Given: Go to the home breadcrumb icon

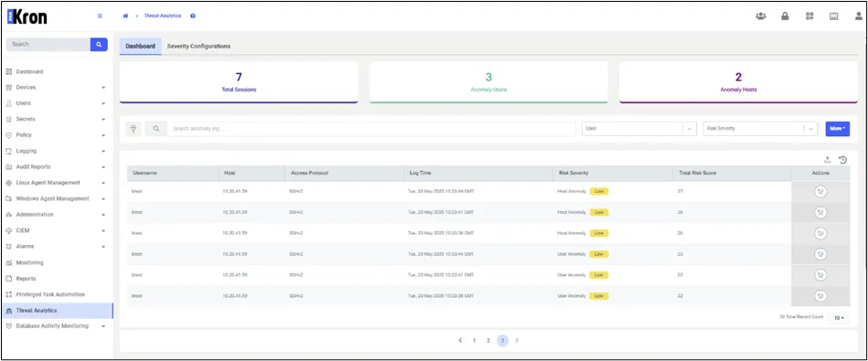Looking at the screenshot, I should (125, 16).
